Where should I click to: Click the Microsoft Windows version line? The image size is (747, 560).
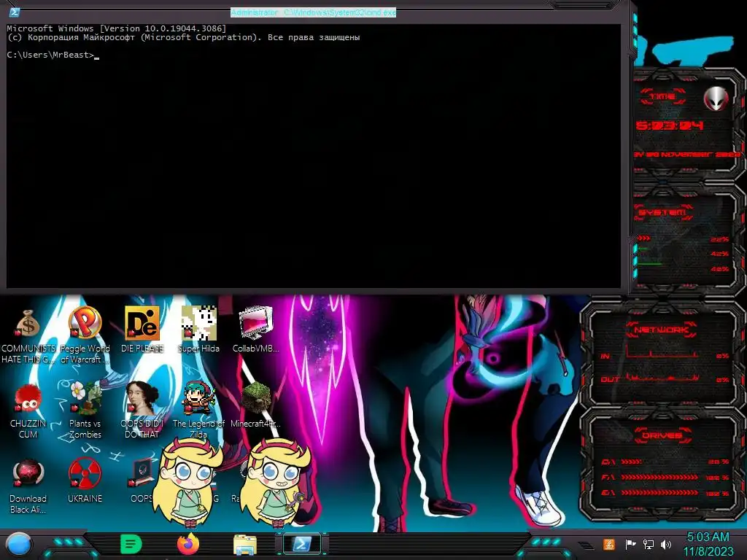[117, 28]
